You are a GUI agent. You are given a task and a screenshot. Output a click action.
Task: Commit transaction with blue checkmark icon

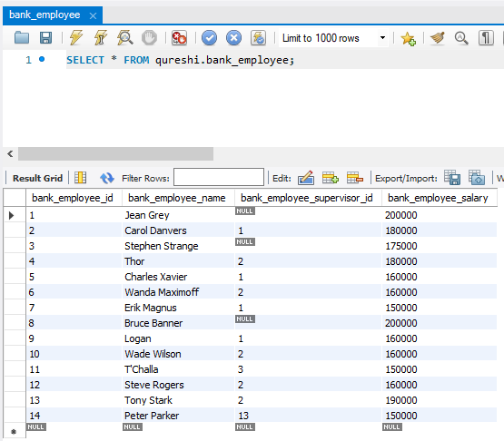coord(209,38)
